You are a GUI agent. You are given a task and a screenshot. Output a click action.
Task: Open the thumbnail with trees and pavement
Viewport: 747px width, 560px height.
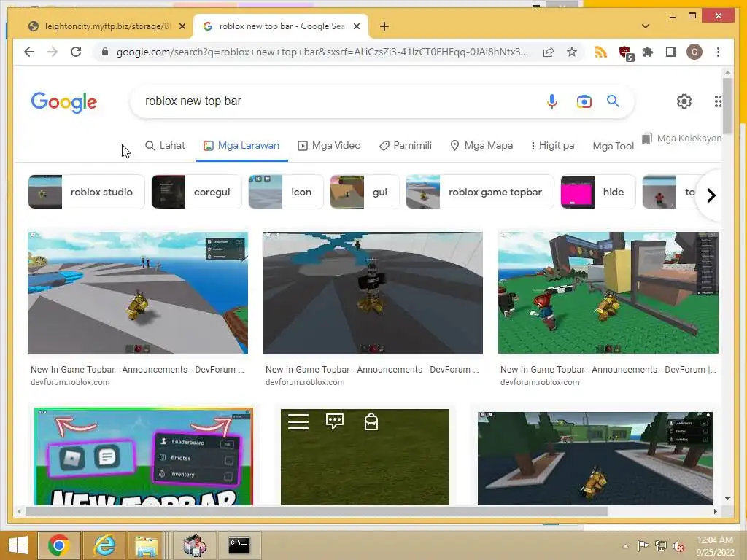(x=595, y=458)
